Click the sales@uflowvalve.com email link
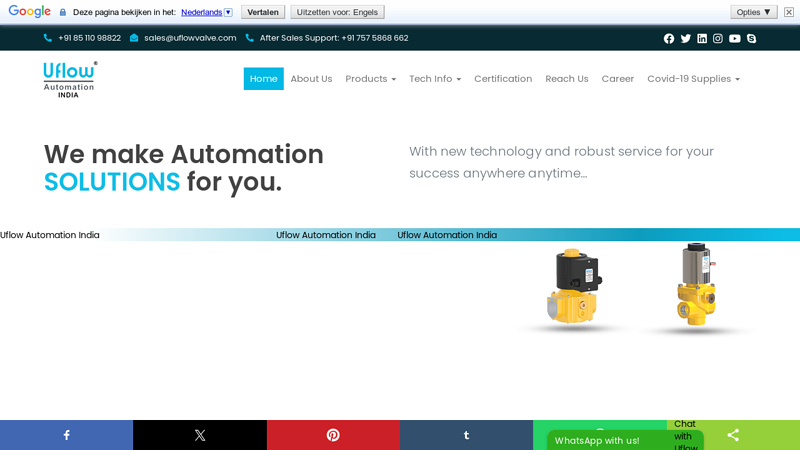800x450 pixels. tap(190, 38)
